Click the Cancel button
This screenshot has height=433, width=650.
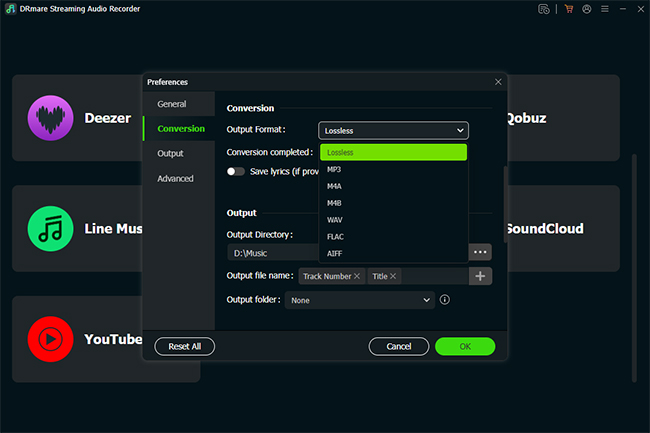point(399,346)
